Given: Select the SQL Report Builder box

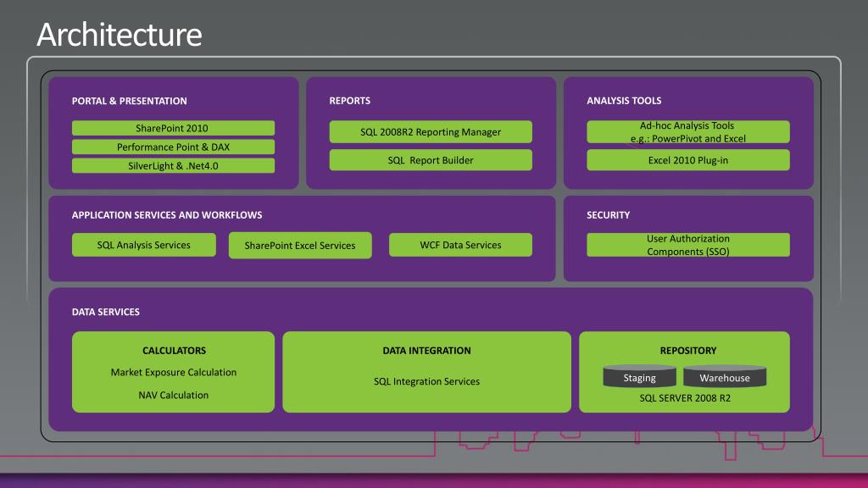Looking at the screenshot, I should pos(431,160).
